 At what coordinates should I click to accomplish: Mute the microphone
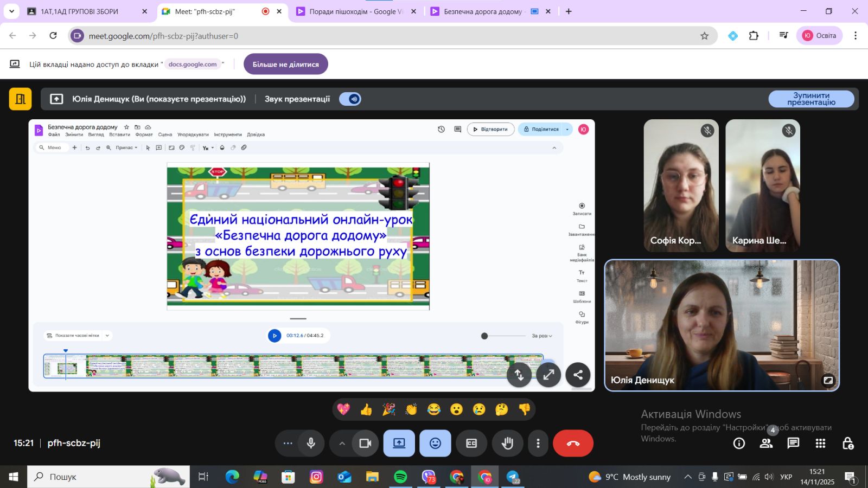click(x=311, y=444)
